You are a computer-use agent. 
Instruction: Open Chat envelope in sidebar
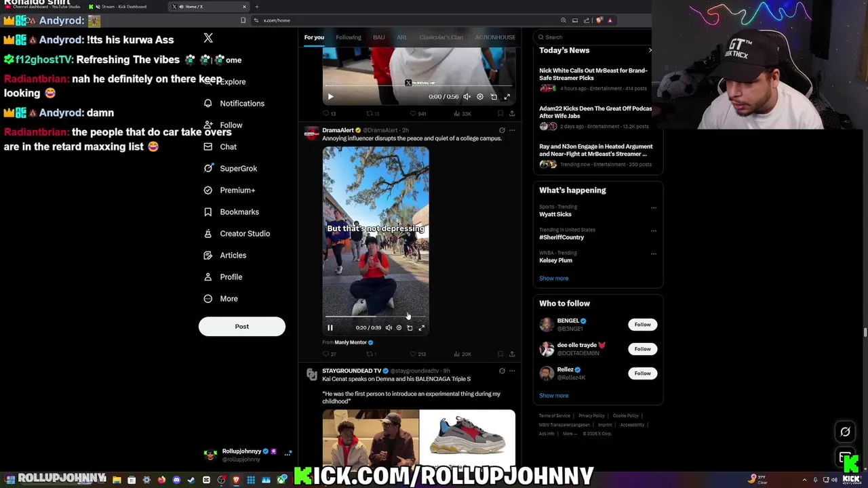click(x=220, y=146)
